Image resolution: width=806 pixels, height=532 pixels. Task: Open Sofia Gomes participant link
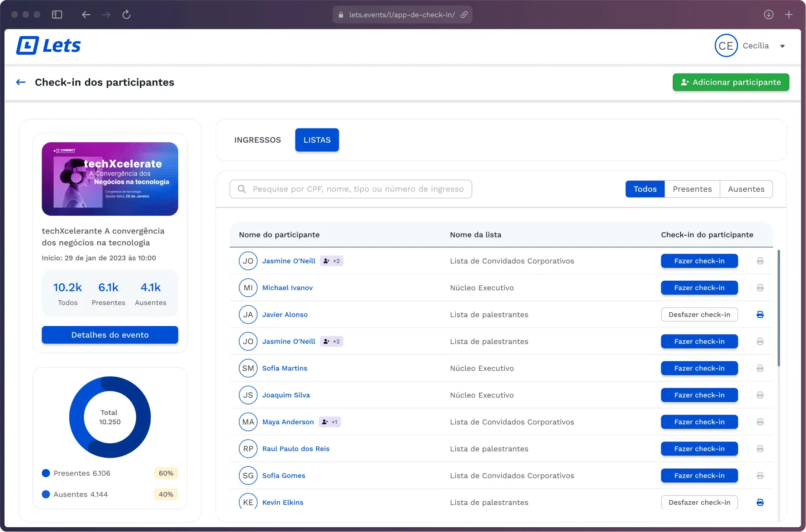pyautogui.click(x=284, y=475)
